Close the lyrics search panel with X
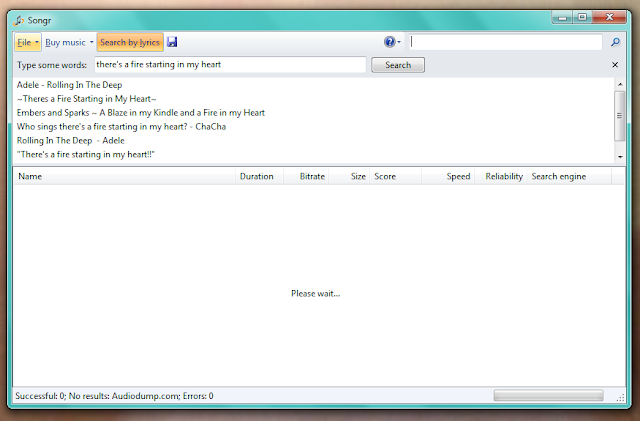Screen dimensions: 640x421 (x=615, y=65)
